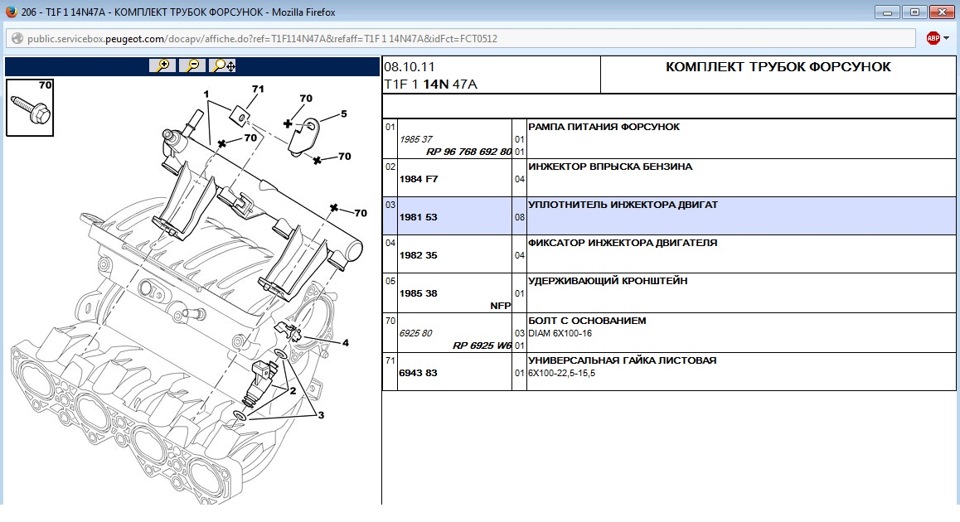The height and width of the screenshot is (522, 960).
Task: Click replacement number RP 96 768 692 80
Action: 468,152
